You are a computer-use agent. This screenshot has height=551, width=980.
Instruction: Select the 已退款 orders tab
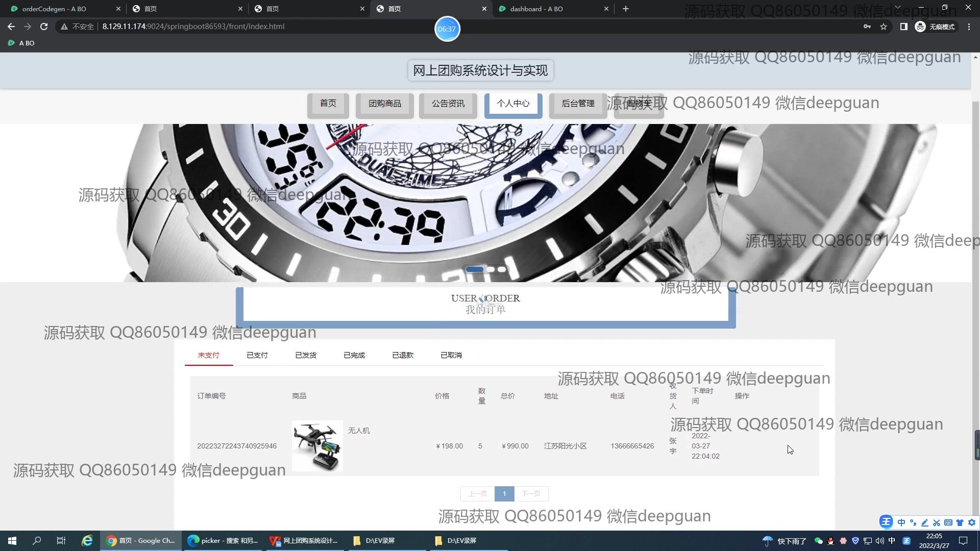pos(402,355)
